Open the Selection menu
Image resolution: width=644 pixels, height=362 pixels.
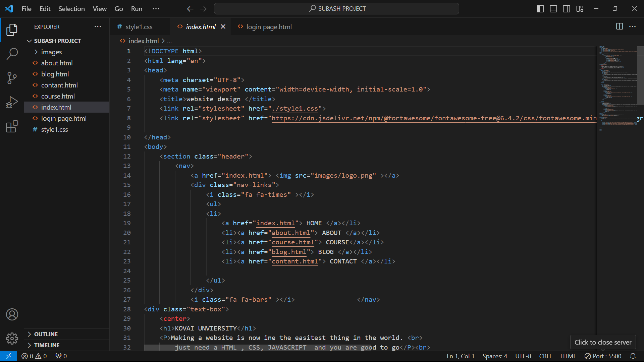[x=71, y=9]
